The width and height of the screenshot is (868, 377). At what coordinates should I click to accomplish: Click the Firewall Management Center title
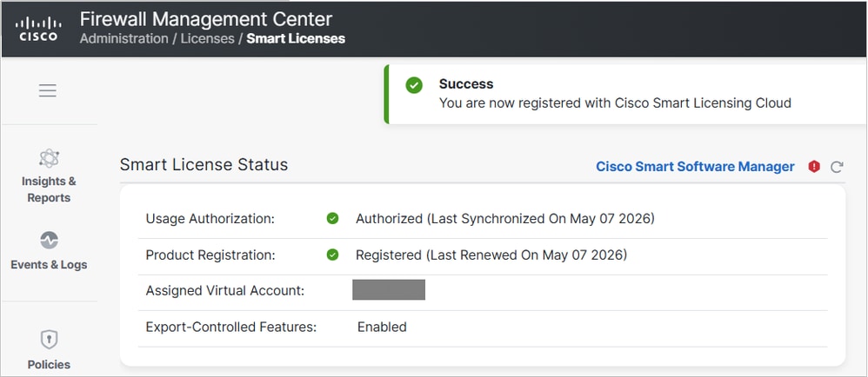[x=206, y=19]
